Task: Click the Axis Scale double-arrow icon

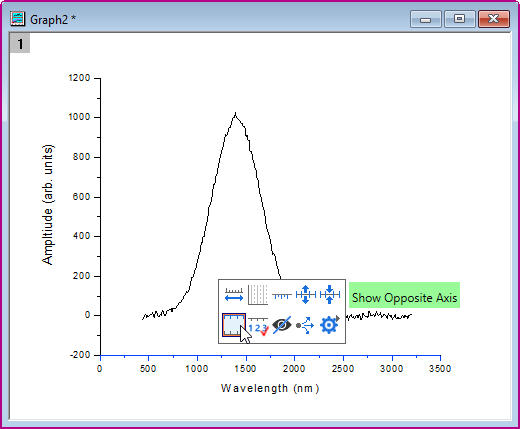Action: pos(234,294)
